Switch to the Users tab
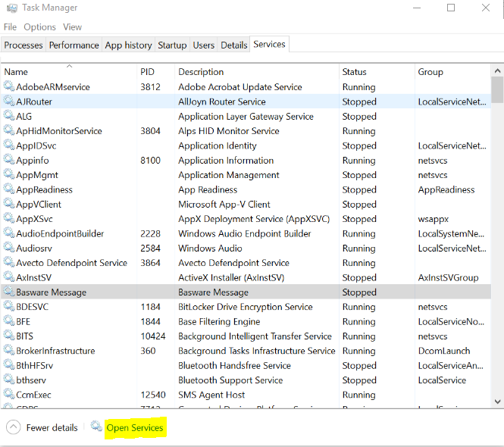 coord(203,45)
